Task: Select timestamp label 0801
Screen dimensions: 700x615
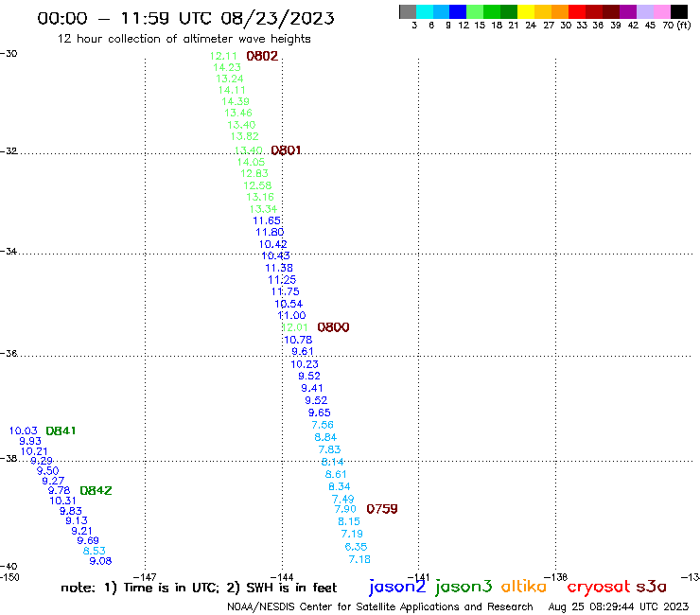Action: [x=286, y=150]
